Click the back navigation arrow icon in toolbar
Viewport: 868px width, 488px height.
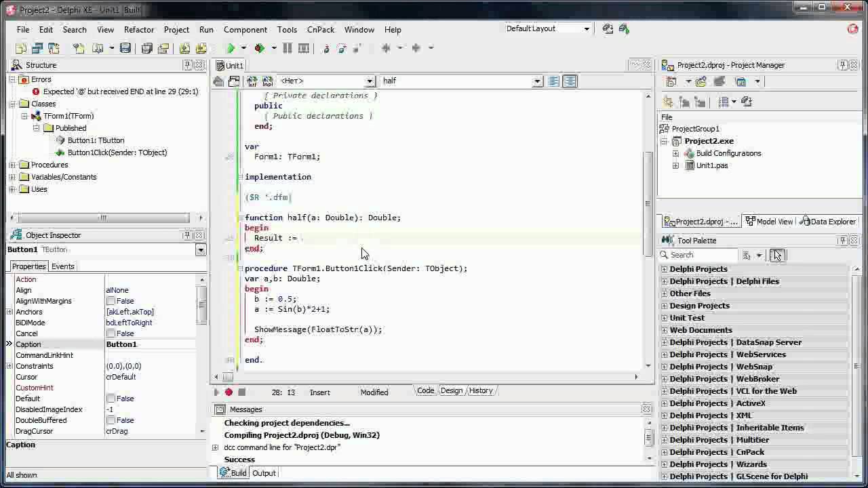coord(386,48)
